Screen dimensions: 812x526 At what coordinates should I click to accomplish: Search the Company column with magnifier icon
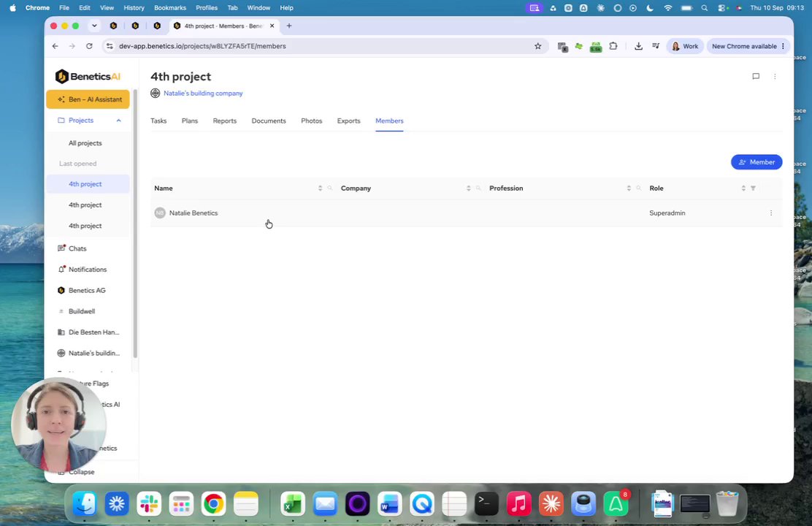click(478, 188)
